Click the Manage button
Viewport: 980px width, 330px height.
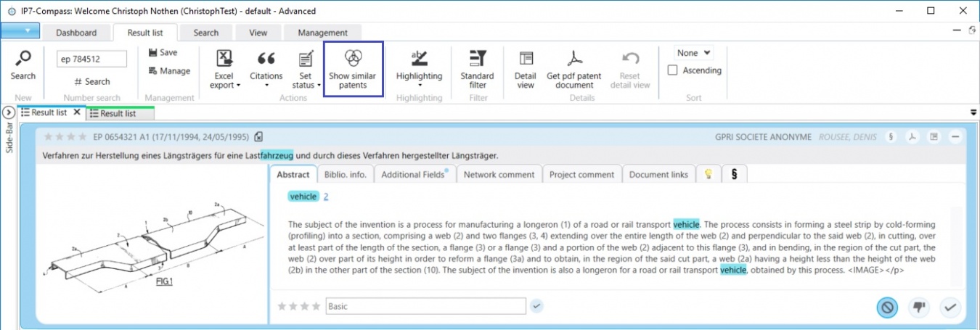(169, 71)
